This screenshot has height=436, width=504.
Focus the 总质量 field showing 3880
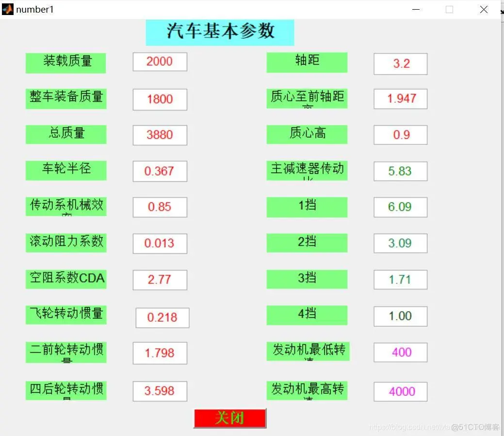[160, 135]
